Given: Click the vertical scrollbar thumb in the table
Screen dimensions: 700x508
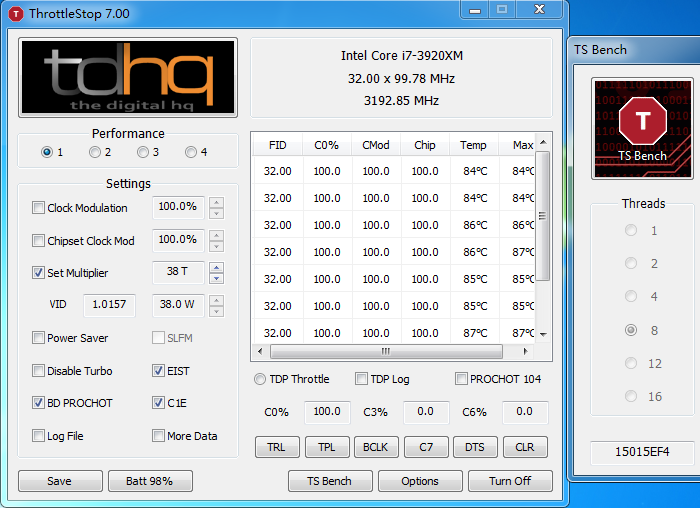Looking at the screenshot, I should point(542,216).
